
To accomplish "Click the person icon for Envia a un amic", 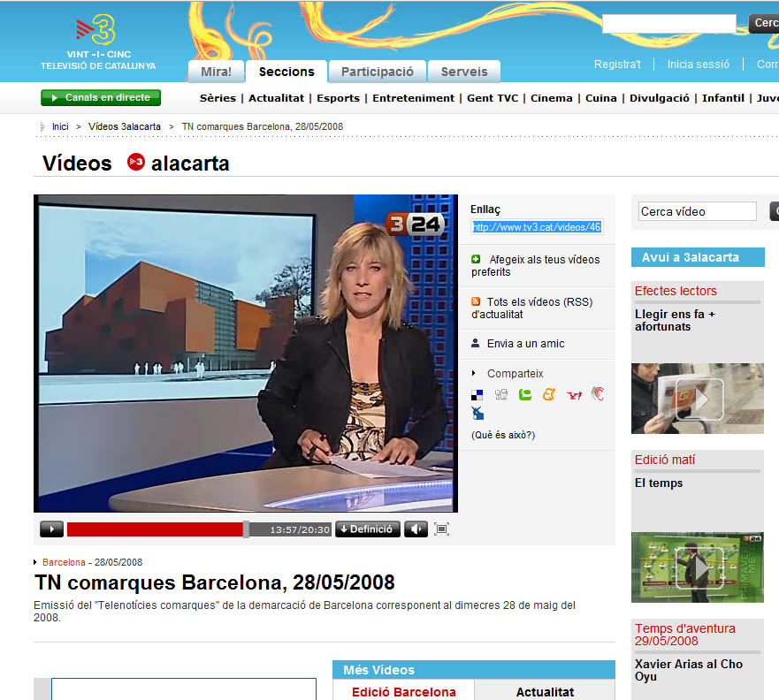I will click(476, 343).
